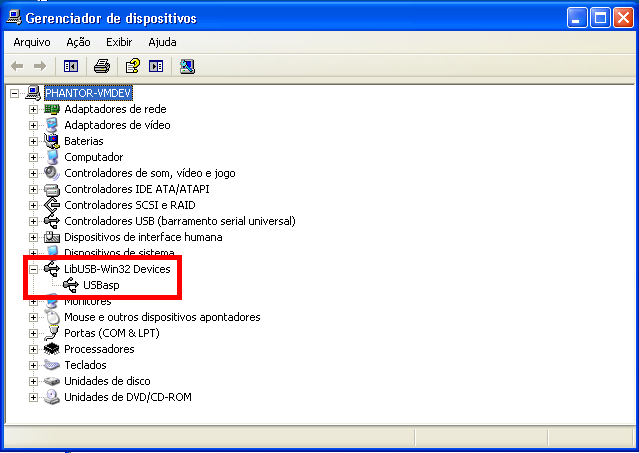This screenshot has width=639, height=453.
Task: Expand the Processadores node
Action: [x=33, y=349]
